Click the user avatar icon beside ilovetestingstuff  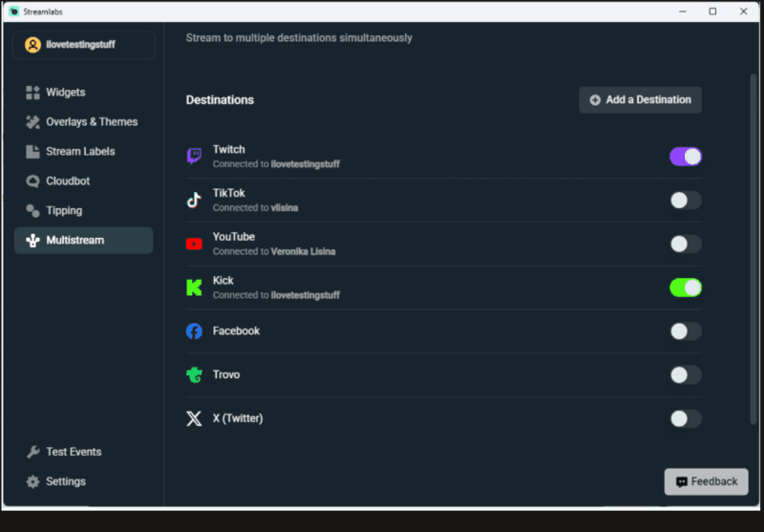(32, 45)
